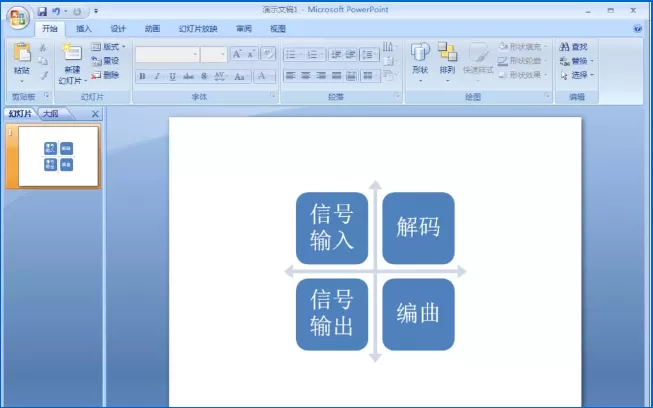653x408 pixels.
Task: Open the 形状效果 dropdown
Action: coord(523,75)
